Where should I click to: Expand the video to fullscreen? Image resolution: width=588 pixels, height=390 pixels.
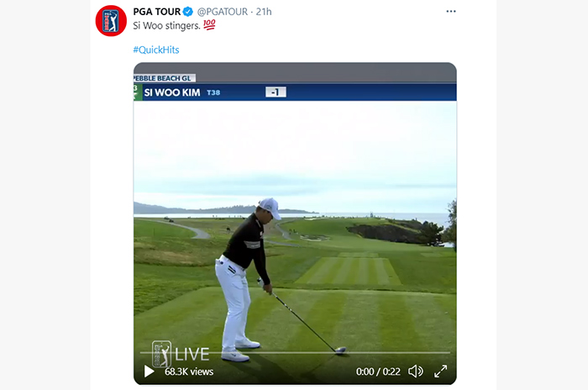(x=441, y=372)
